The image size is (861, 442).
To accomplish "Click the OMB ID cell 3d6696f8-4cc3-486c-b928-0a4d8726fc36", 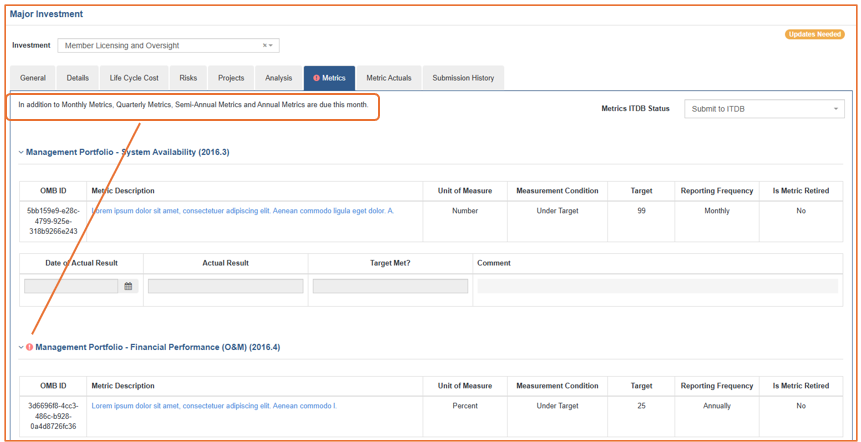I will tap(53, 416).
